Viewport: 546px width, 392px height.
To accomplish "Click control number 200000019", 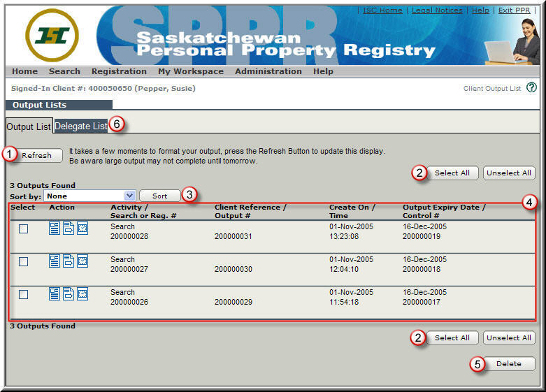I will click(x=422, y=236).
